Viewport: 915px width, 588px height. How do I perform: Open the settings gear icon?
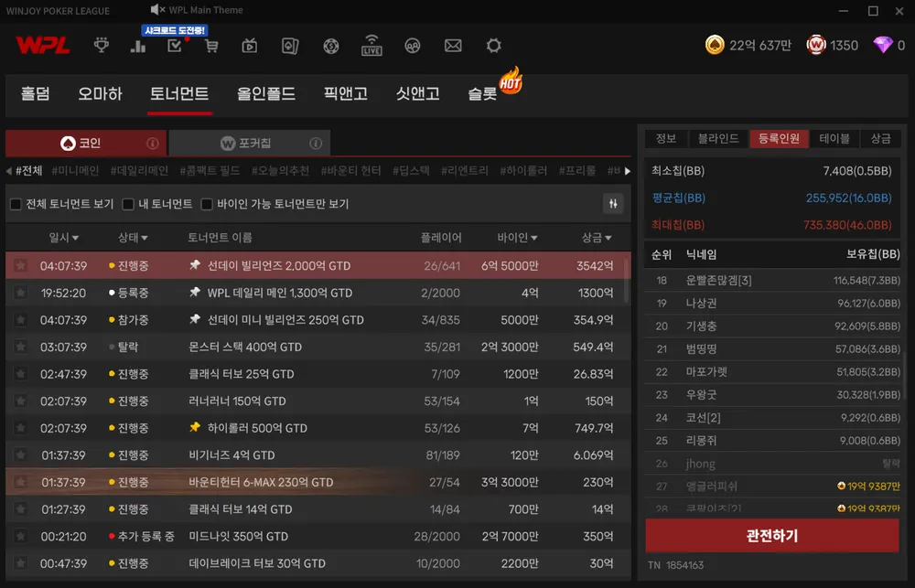(494, 46)
